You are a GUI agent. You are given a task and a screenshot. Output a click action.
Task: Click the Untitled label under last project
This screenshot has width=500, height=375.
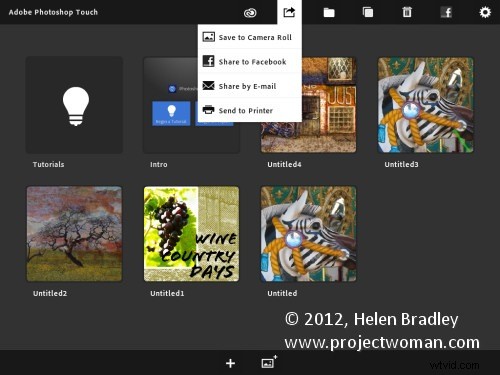tap(282, 293)
